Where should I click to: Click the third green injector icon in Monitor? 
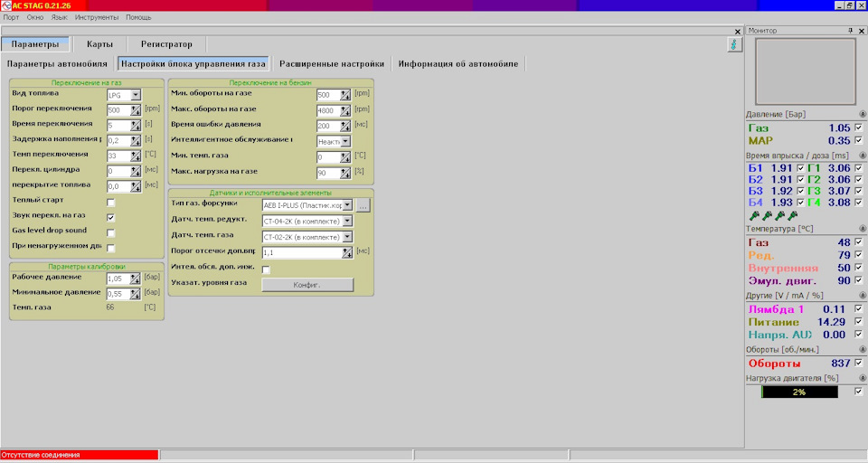780,215
